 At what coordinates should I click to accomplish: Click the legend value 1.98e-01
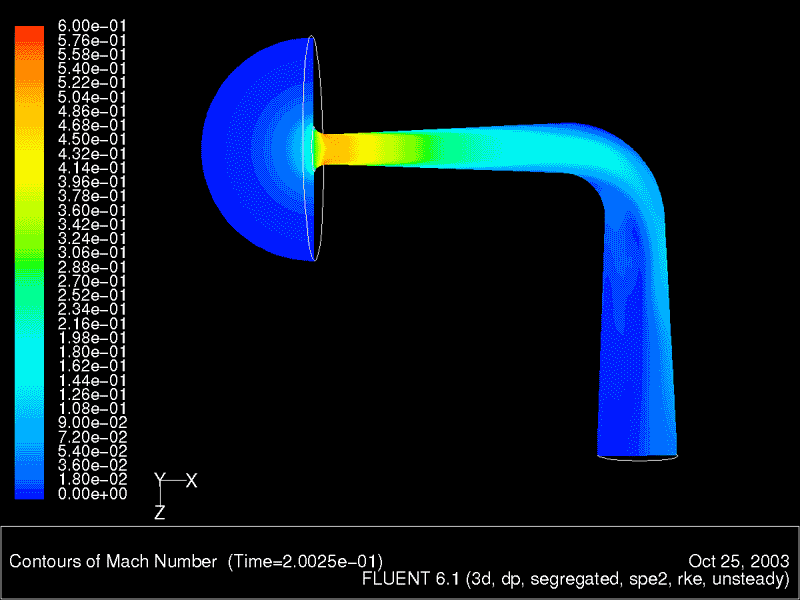92,337
